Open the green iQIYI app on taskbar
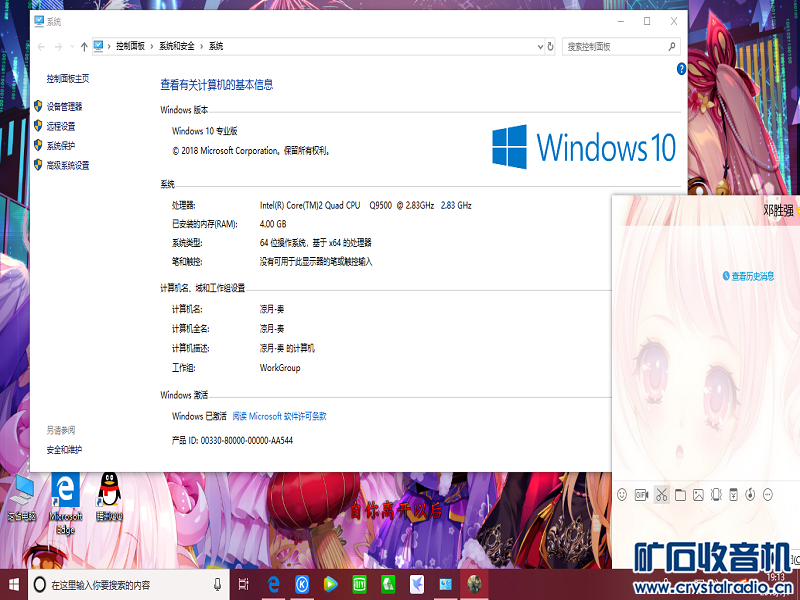The width and height of the screenshot is (800, 600). click(x=360, y=585)
